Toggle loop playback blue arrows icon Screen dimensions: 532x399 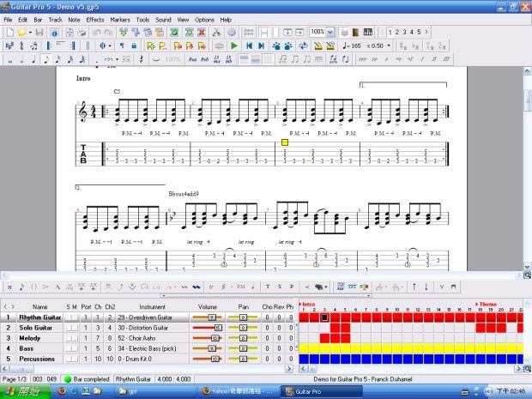pyautogui.click(x=303, y=45)
